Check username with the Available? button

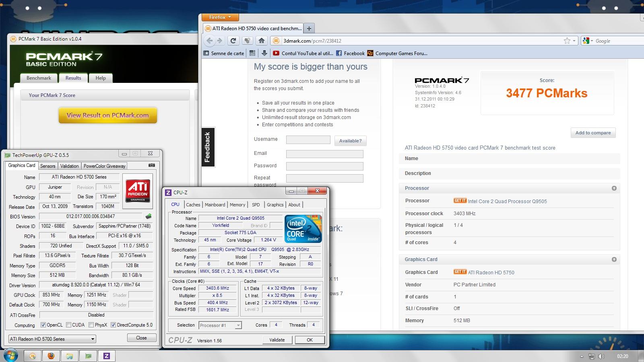click(350, 141)
